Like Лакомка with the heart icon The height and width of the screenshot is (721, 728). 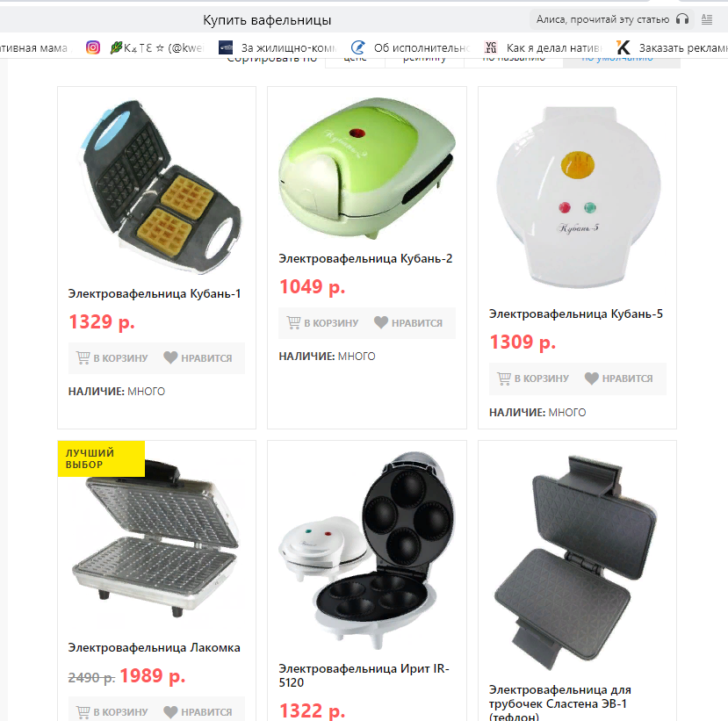pos(170,711)
